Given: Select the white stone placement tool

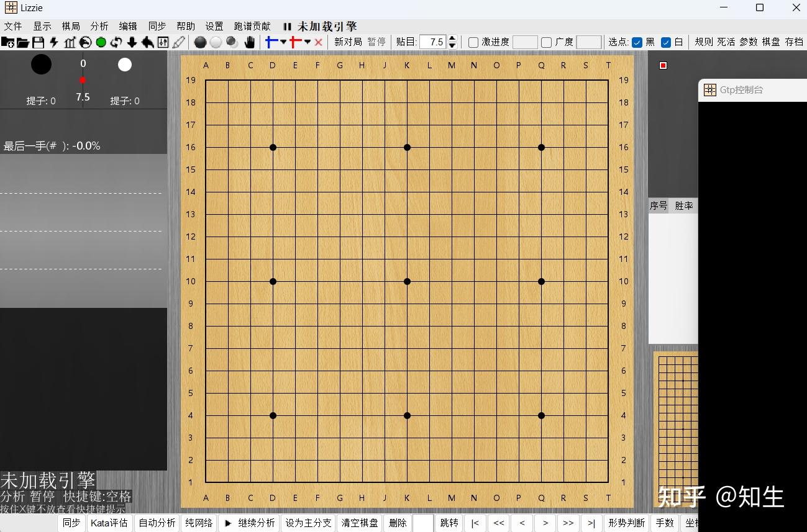Looking at the screenshot, I should click(216, 42).
